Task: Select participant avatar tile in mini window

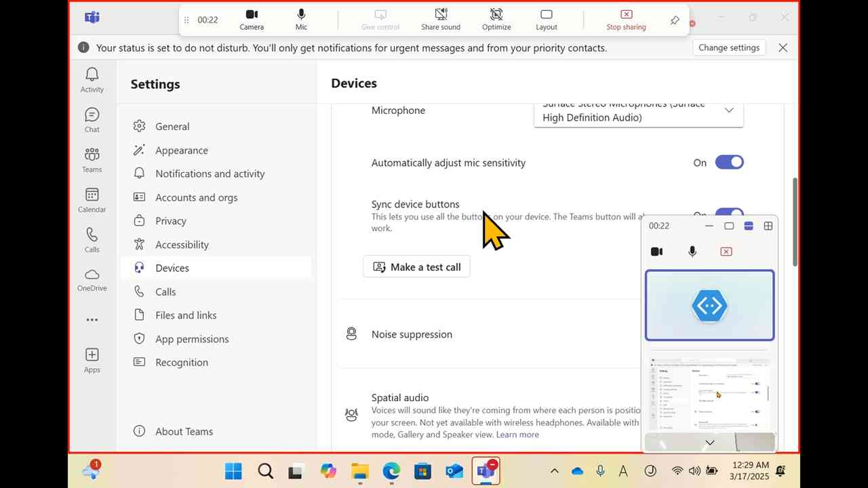Action: coord(709,305)
